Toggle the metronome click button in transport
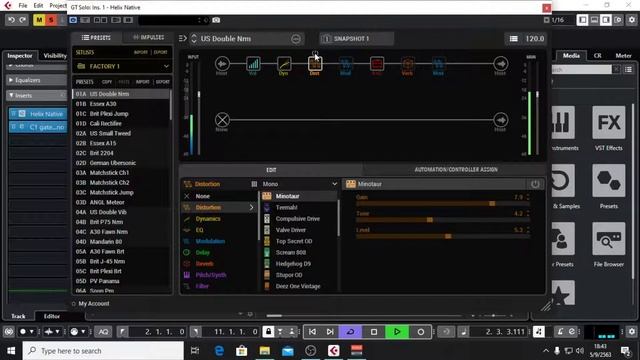Viewport: 640px width, 360px height. (x=539, y=332)
